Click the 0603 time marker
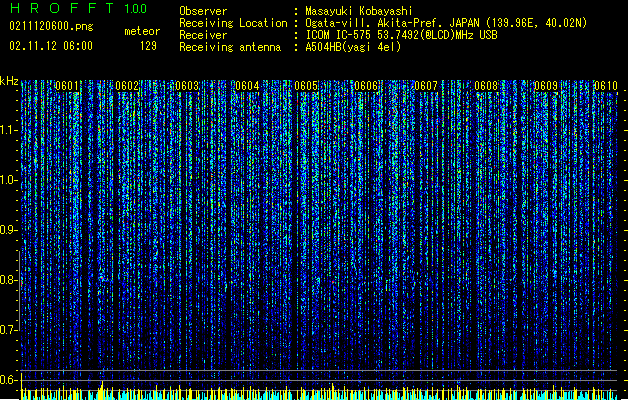 (187, 86)
